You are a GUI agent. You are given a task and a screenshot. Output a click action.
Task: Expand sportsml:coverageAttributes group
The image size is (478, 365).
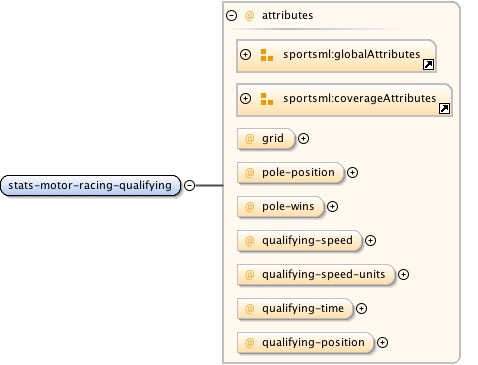pyautogui.click(x=245, y=98)
